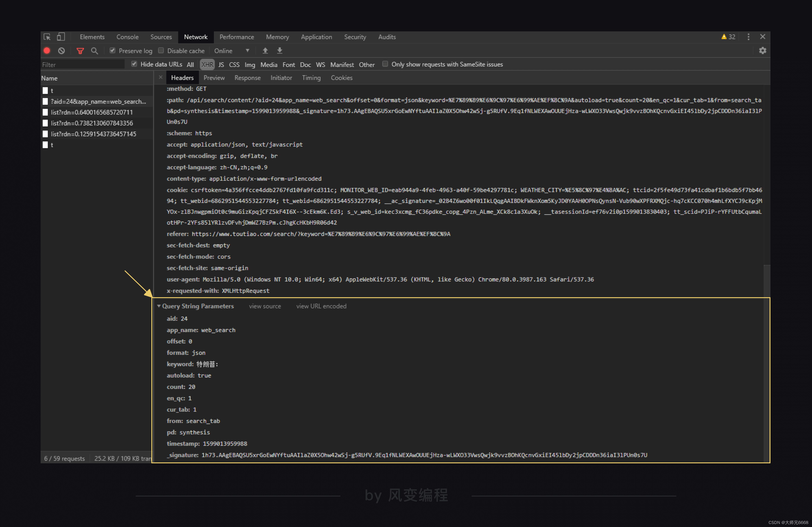Viewport: 812px width, 527px height.
Task: Open the Timing tab
Action: pyautogui.click(x=311, y=78)
